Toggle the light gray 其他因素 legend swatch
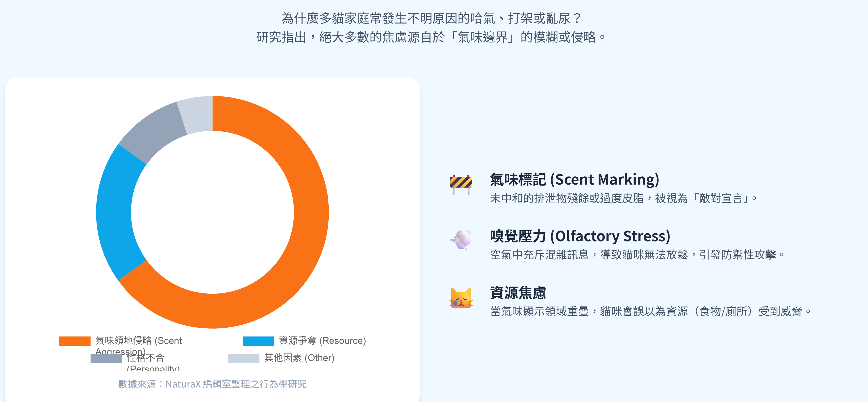This screenshot has width=868, height=402. 243,358
